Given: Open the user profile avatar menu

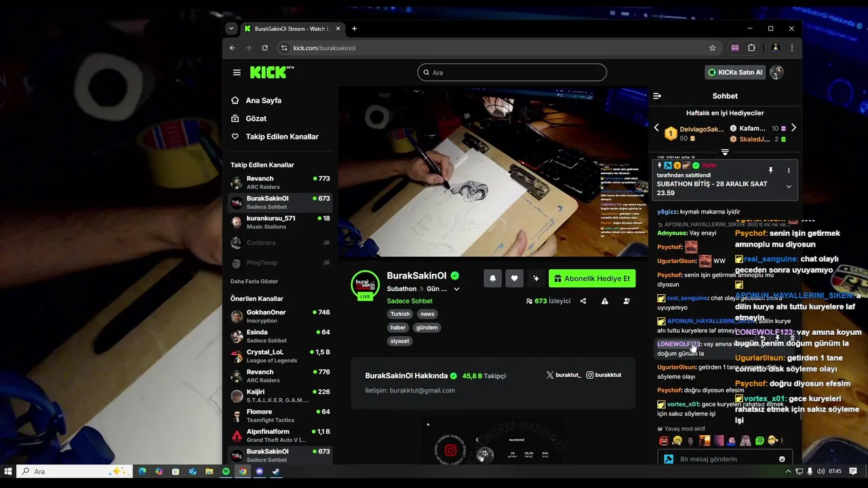Looking at the screenshot, I should click(x=776, y=73).
